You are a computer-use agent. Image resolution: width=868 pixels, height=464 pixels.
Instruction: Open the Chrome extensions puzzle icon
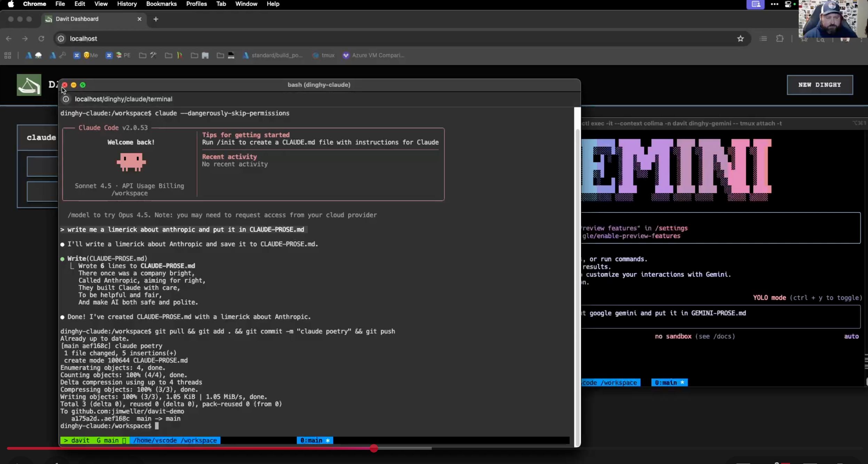[780, 39]
